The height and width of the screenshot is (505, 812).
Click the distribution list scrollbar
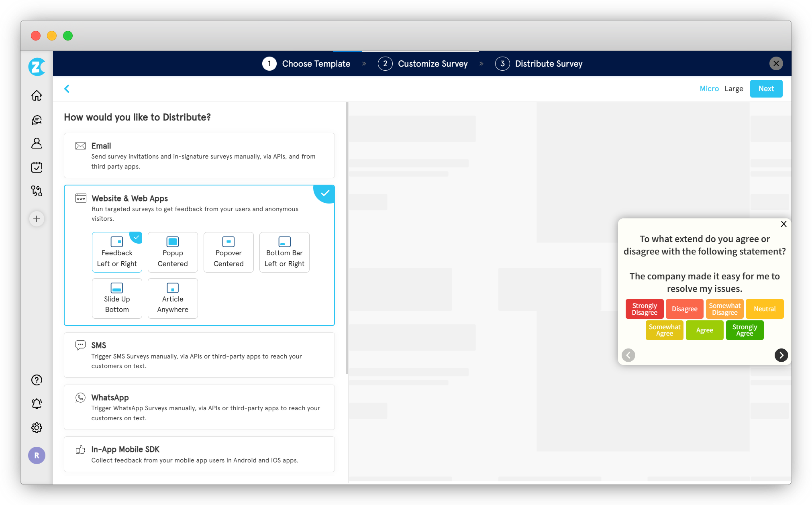[x=347, y=238]
